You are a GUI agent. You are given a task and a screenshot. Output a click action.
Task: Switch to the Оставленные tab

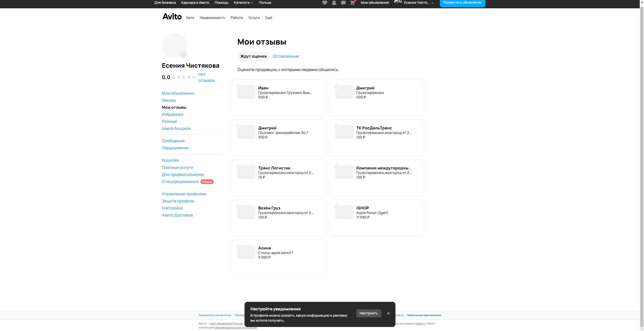tap(286, 56)
